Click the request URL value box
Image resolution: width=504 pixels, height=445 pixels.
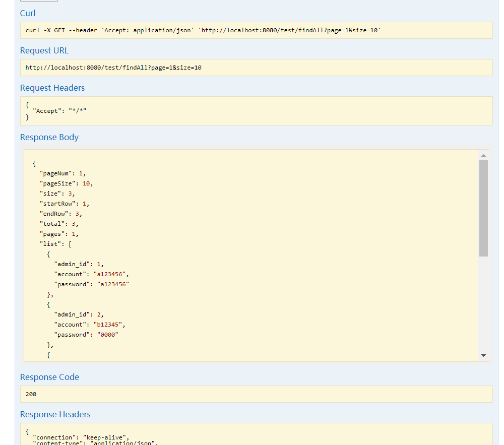click(x=256, y=68)
